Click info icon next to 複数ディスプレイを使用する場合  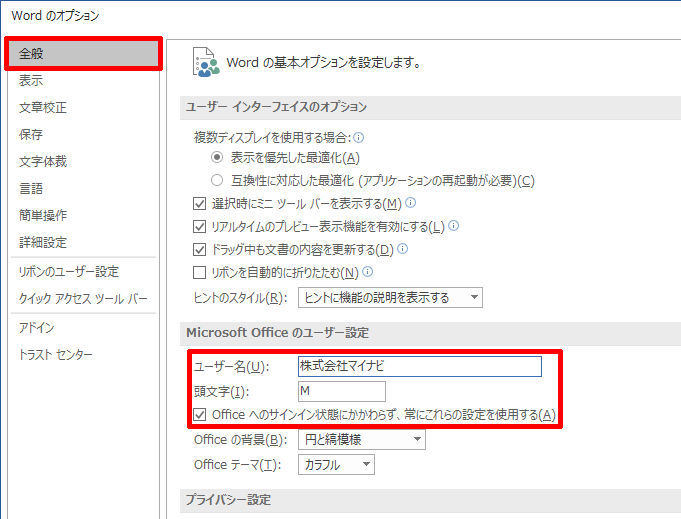click(x=359, y=138)
